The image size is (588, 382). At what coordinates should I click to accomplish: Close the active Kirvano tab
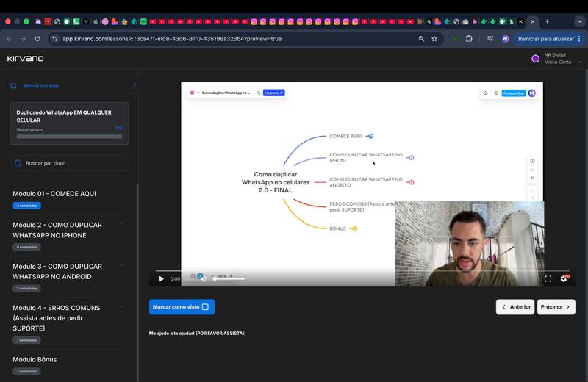(x=532, y=22)
